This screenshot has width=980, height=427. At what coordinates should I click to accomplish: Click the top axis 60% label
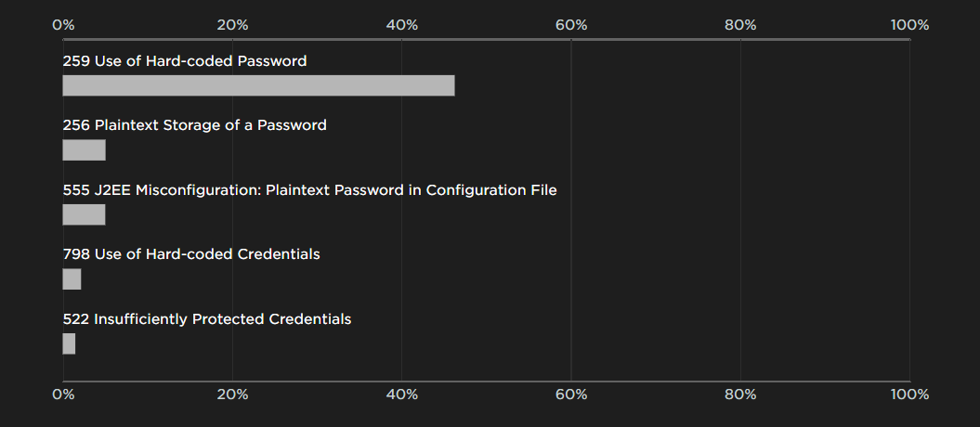(571, 25)
